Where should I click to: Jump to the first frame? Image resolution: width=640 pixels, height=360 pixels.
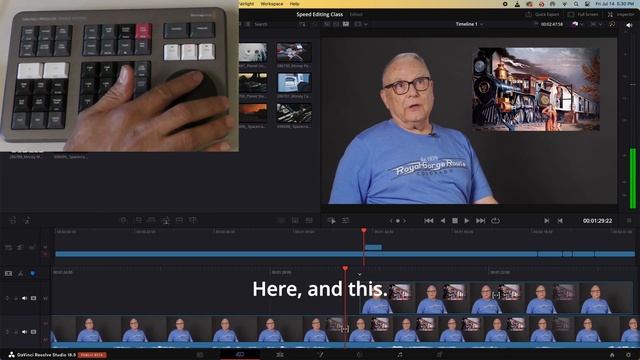pos(429,221)
